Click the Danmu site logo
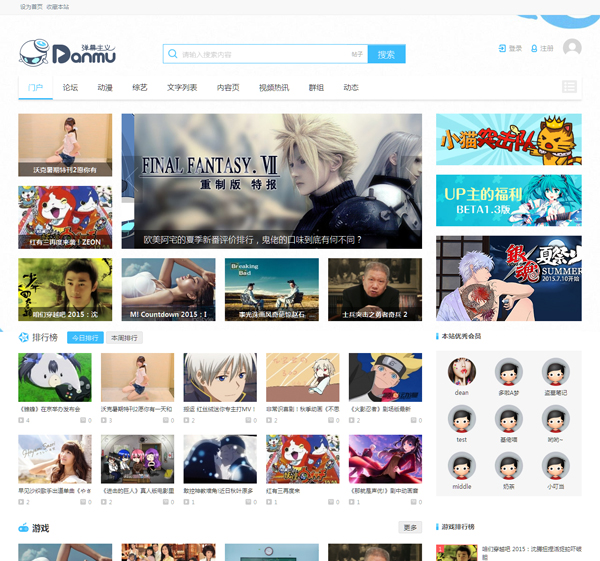 [67, 53]
